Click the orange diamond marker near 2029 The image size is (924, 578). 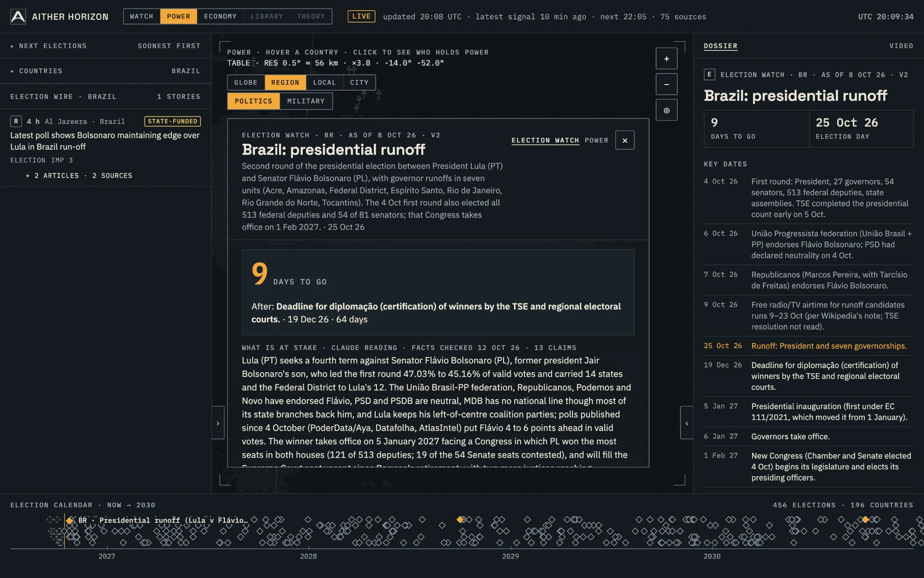coord(460,520)
